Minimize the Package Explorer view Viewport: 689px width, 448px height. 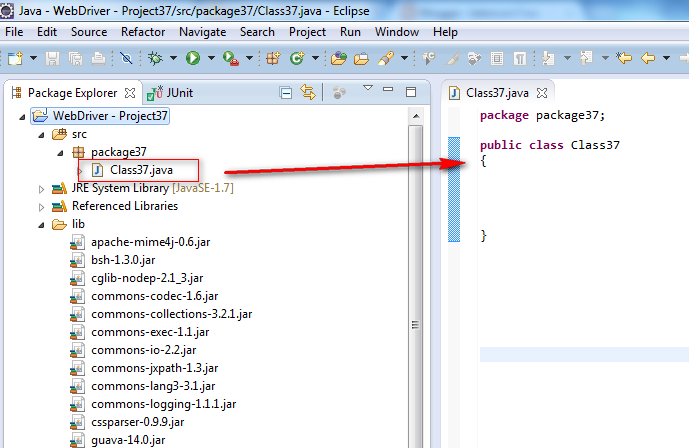point(388,89)
